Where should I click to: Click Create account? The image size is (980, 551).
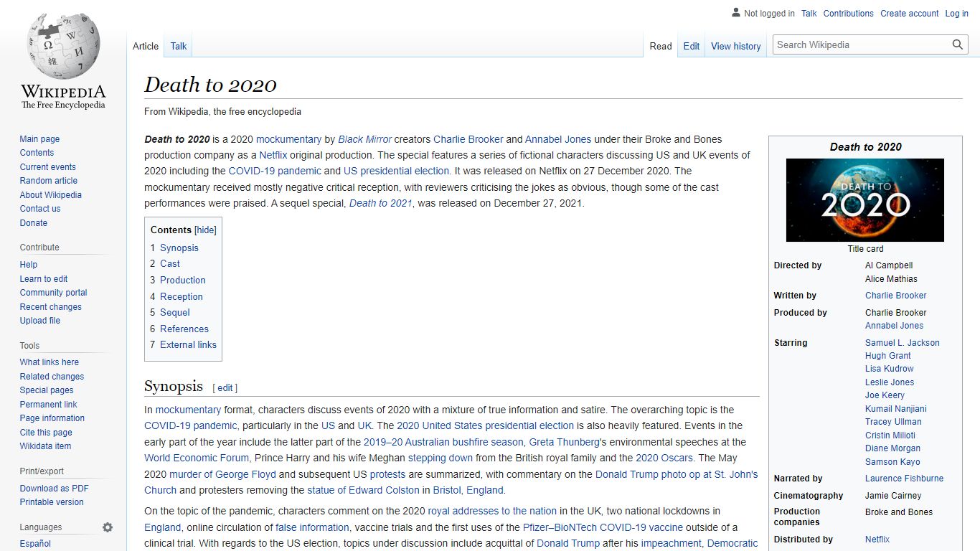point(910,14)
